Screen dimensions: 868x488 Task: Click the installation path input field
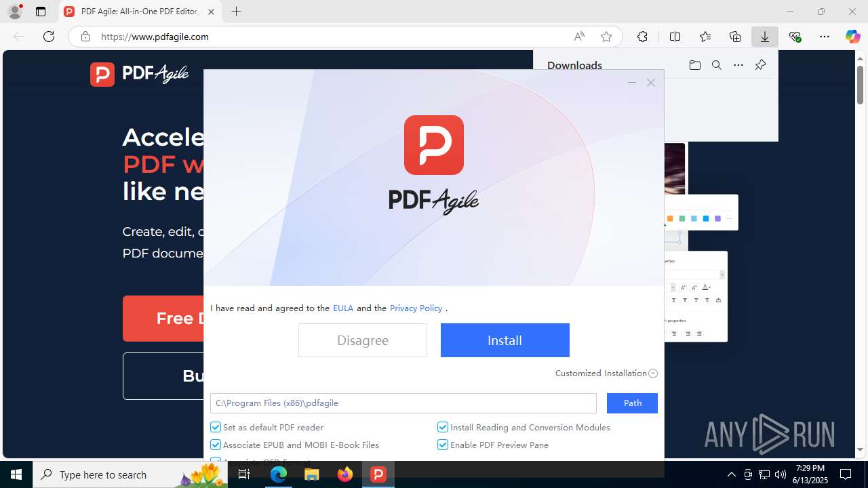[403, 403]
